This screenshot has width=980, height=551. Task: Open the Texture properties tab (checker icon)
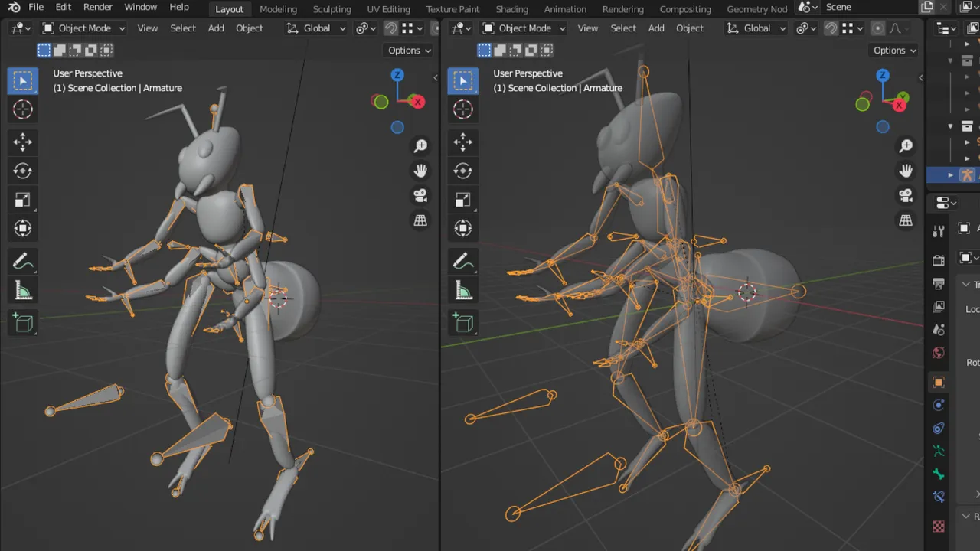coord(939,527)
